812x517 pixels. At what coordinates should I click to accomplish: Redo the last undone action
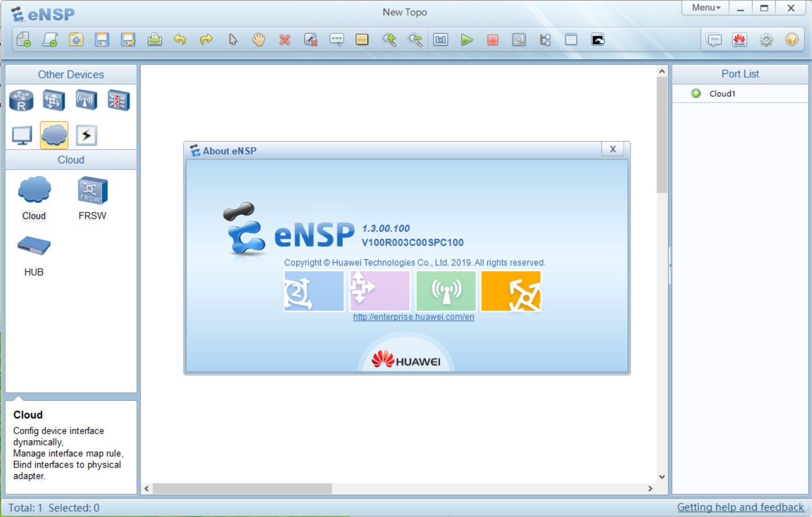(x=206, y=39)
